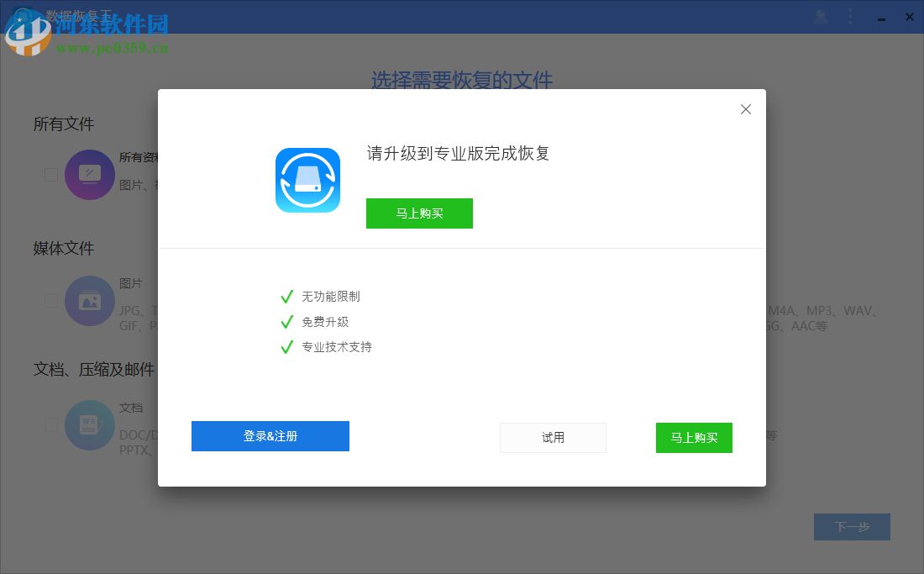This screenshot has height=574, width=924.
Task: Open the more options menu in titlebar
Action: coord(850,16)
